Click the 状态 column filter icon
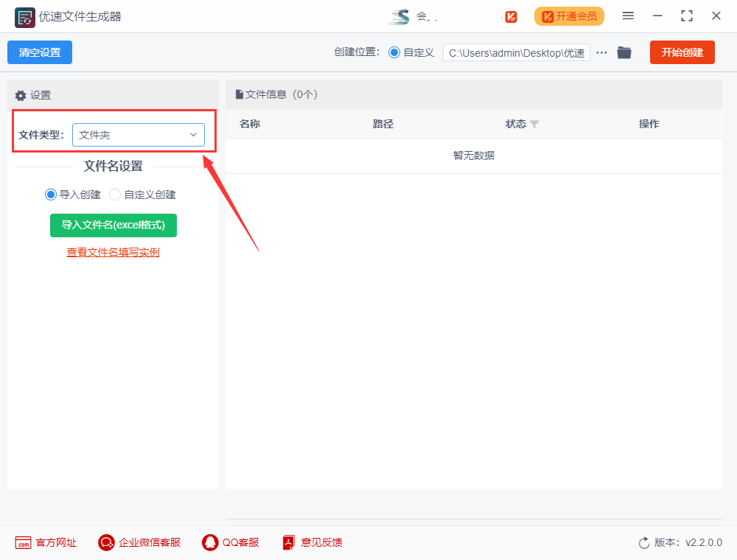This screenshot has height=560, width=737. (534, 124)
